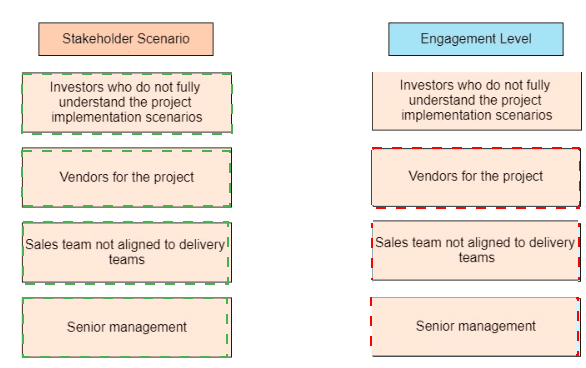Click 'implementation scenarios' text in right Investors box

(476, 115)
